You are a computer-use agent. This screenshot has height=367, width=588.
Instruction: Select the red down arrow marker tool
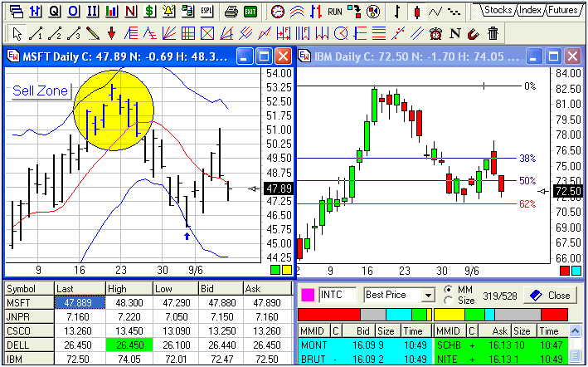pos(111,33)
